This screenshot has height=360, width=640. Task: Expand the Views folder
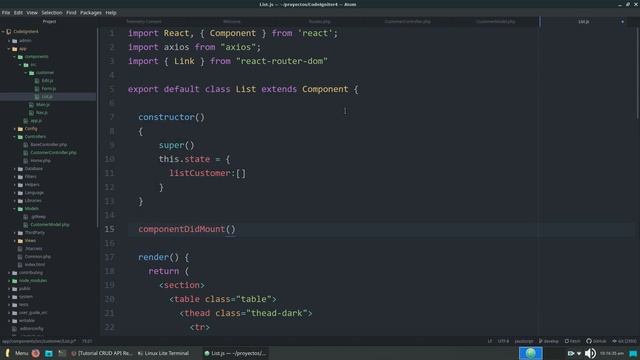click(x=15, y=240)
